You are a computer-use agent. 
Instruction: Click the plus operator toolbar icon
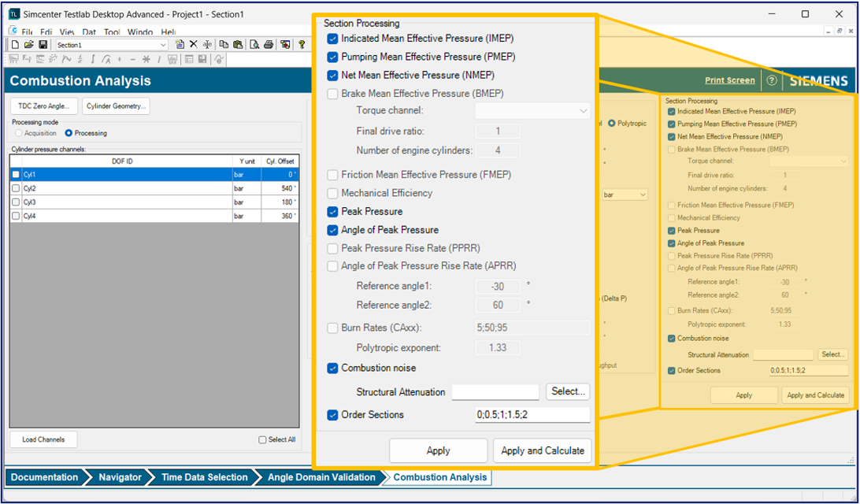120,59
